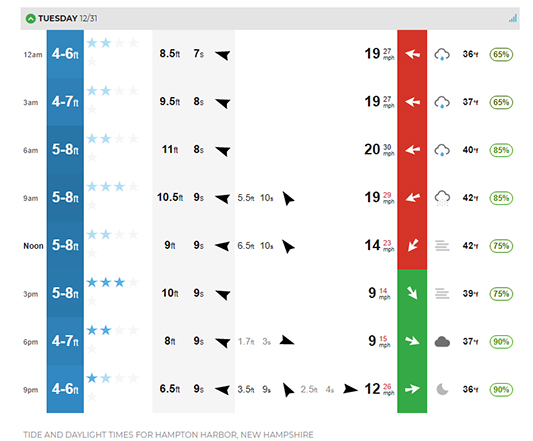The image size is (533, 441).
Task: Click the three-star rating at 3pm
Action: tap(106, 283)
